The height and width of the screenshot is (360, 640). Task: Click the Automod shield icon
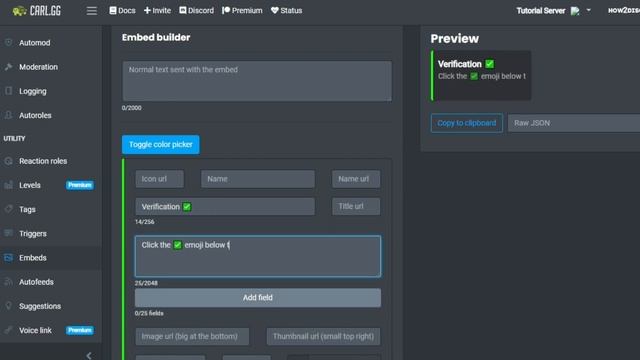pyautogui.click(x=9, y=42)
